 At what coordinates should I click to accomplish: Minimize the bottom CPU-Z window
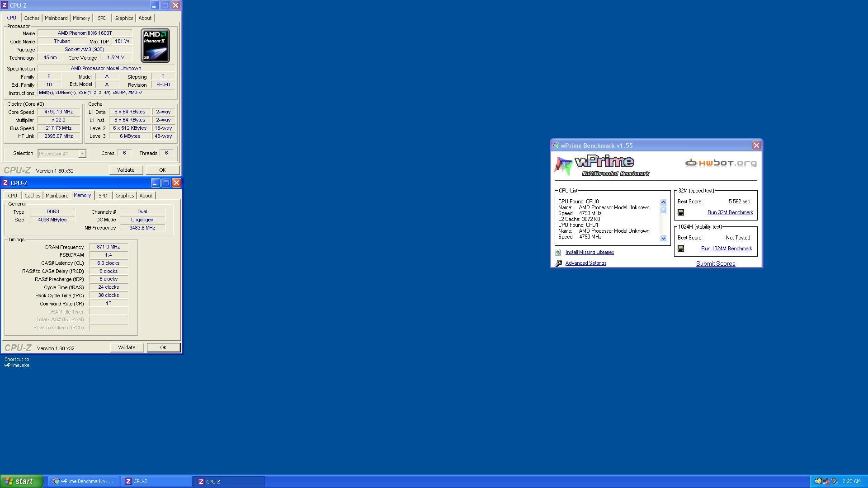(x=155, y=183)
